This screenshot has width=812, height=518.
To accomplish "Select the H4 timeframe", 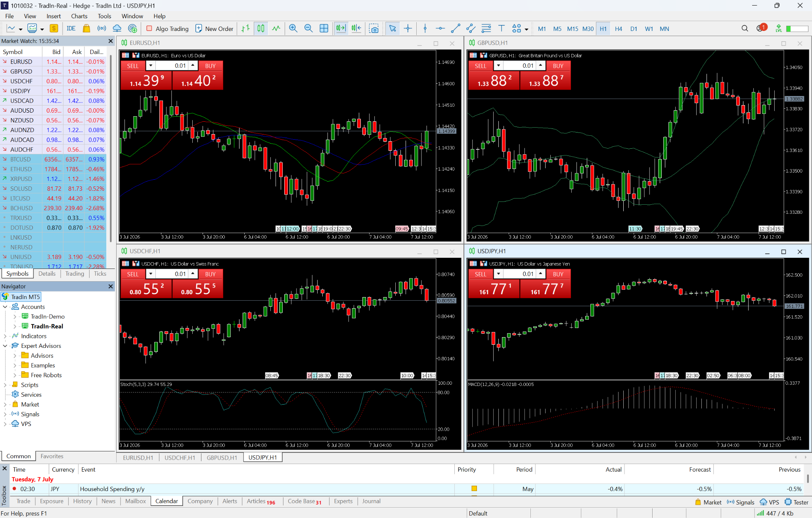I will tap(618, 29).
